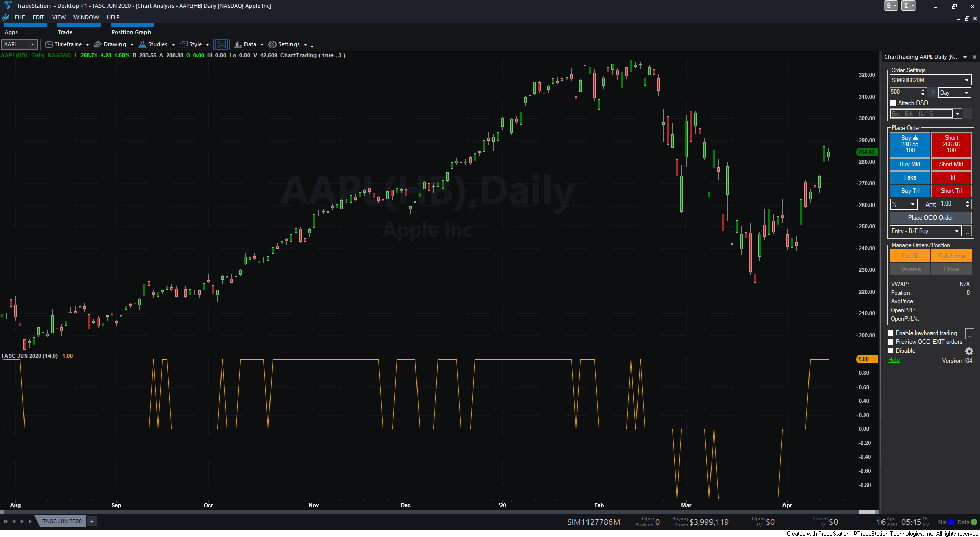Click the Buy Mkt button

tap(910, 164)
